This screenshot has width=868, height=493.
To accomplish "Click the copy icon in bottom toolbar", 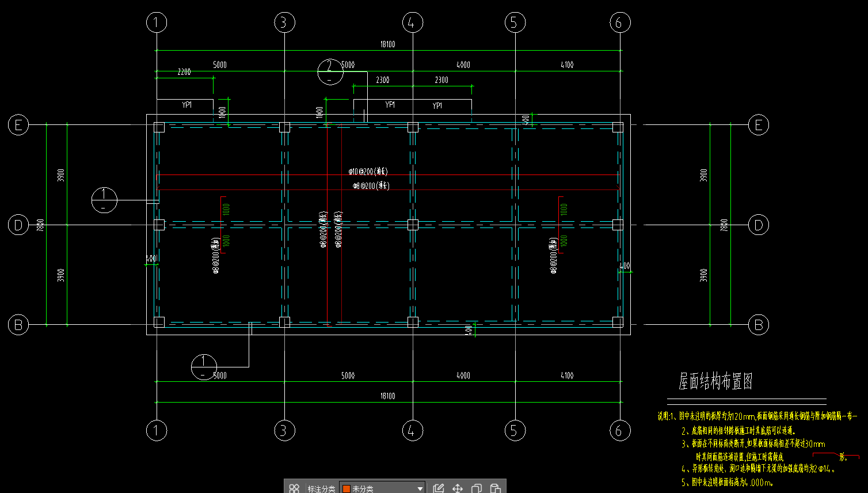I will pos(477,488).
